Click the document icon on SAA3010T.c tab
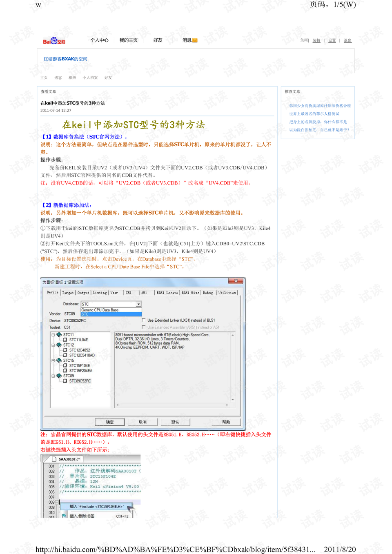The width and height of the screenshot is (392, 554). point(53,459)
